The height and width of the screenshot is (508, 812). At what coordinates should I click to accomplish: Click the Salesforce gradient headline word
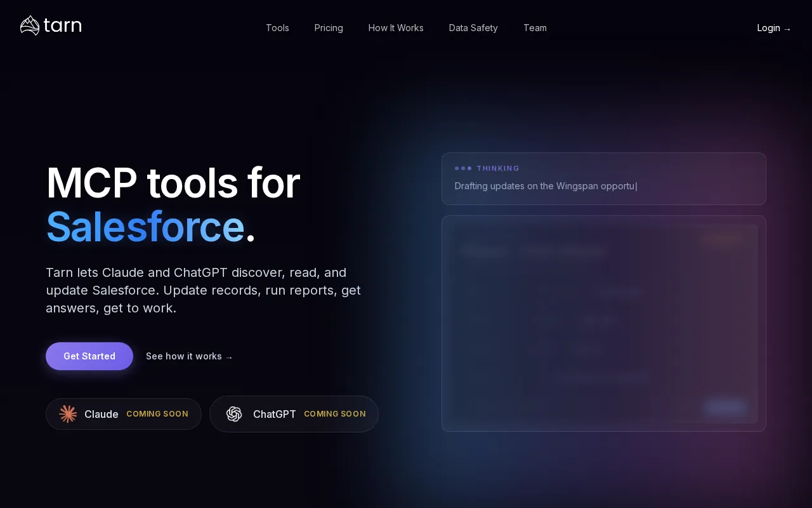click(145, 227)
